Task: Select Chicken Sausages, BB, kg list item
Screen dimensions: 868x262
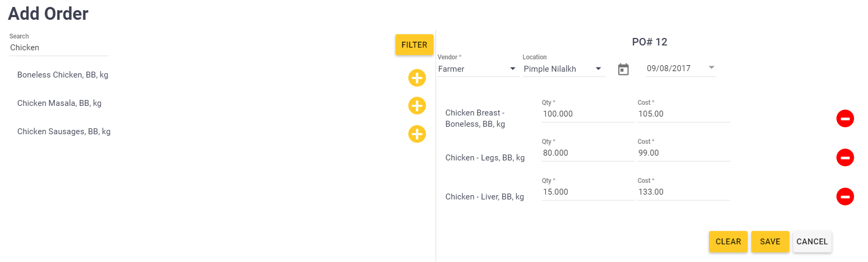Action: tap(64, 132)
